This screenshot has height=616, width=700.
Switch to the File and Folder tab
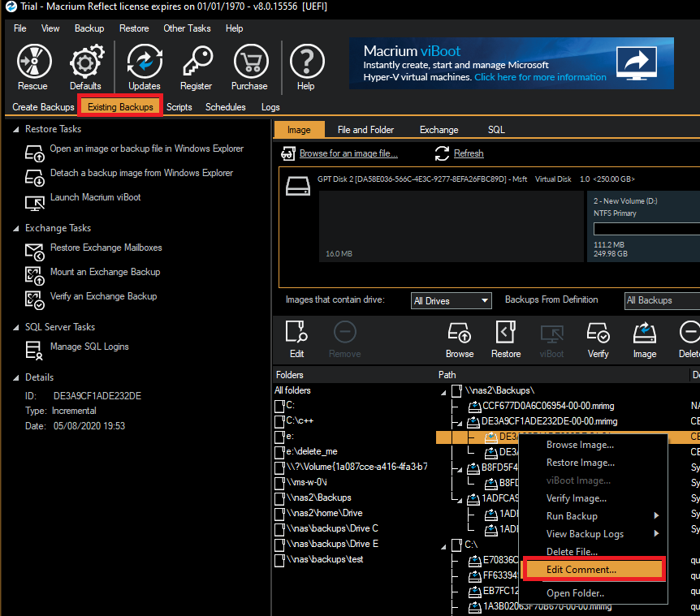pyautogui.click(x=365, y=128)
